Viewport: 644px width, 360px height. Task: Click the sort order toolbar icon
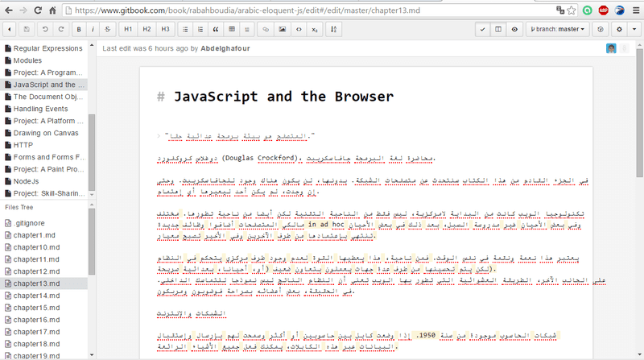(333, 29)
